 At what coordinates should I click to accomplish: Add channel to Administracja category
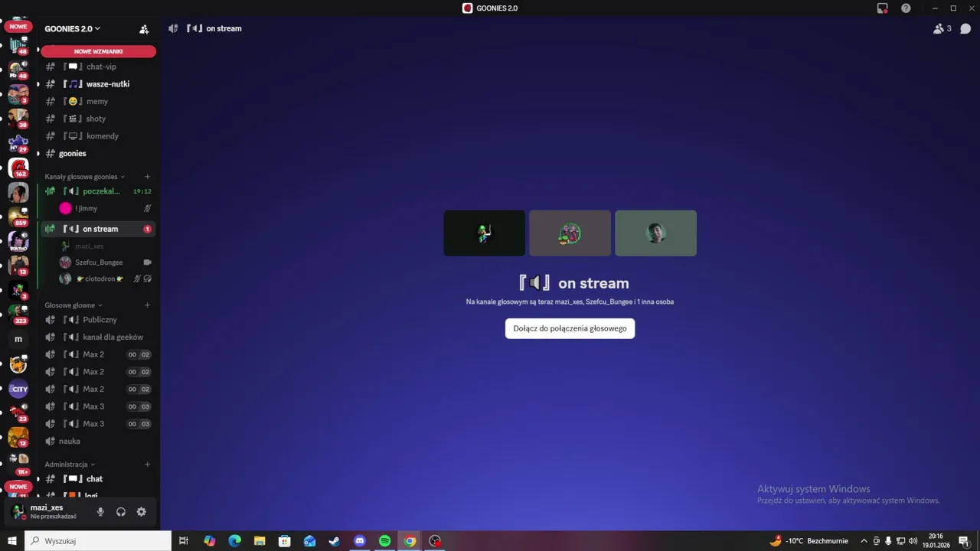[148, 465]
